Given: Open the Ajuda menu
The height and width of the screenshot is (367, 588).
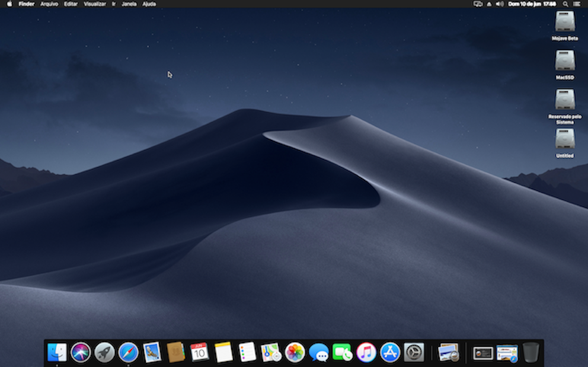Looking at the screenshot, I should point(149,4).
